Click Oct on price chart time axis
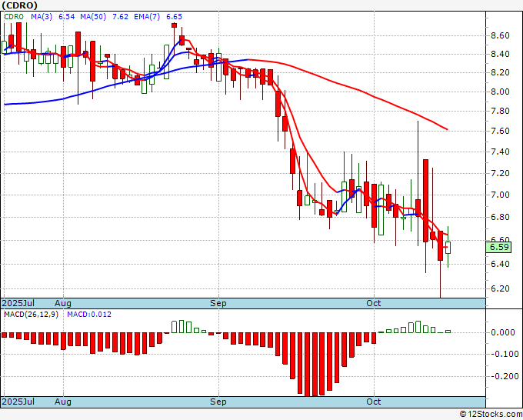The width and height of the screenshot is (523, 420). pyautogui.click(x=374, y=303)
